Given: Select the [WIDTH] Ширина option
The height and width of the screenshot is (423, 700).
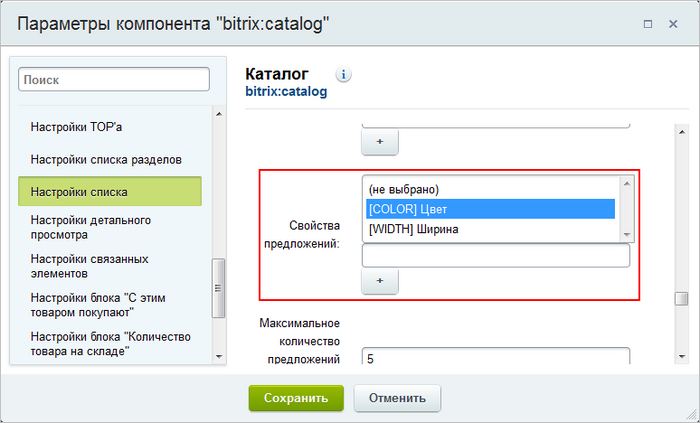Looking at the screenshot, I should click(490, 229).
